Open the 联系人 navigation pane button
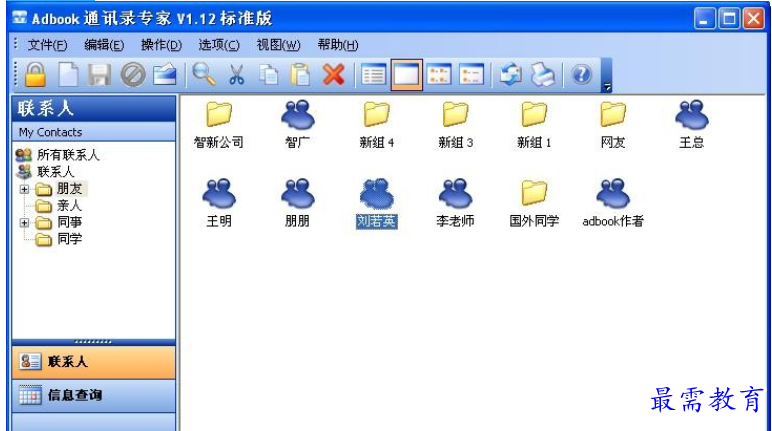This screenshot has width=772, height=431. 94,362
